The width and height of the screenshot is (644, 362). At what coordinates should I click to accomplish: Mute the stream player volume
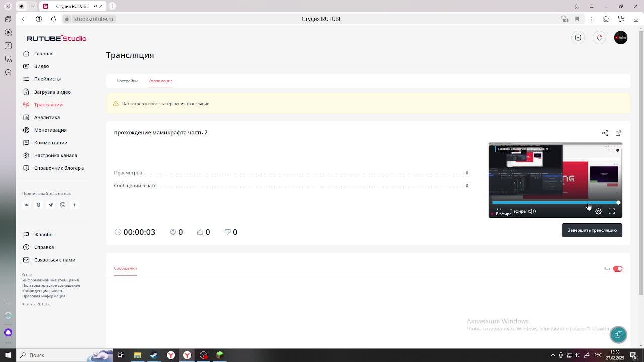pyautogui.click(x=532, y=211)
